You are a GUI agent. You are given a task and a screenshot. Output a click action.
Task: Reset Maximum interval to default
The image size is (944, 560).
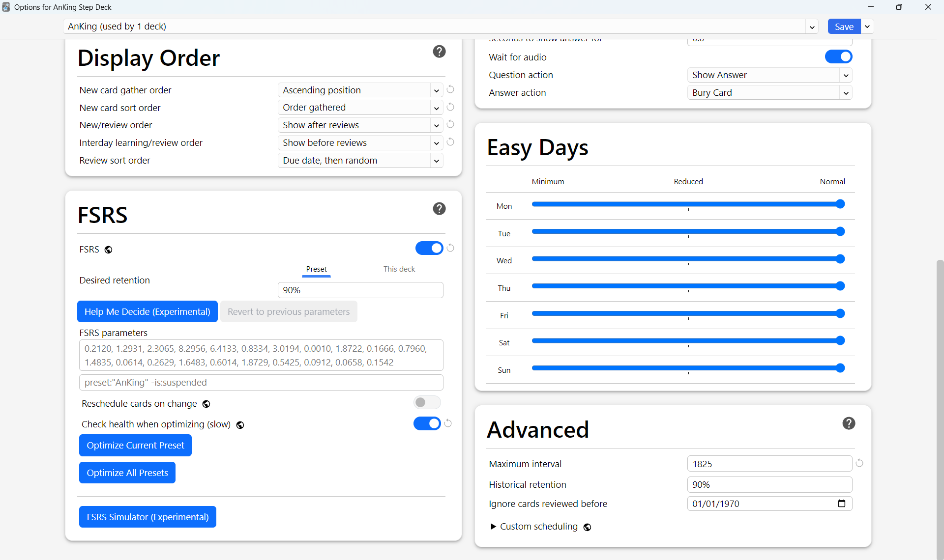[x=859, y=463]
